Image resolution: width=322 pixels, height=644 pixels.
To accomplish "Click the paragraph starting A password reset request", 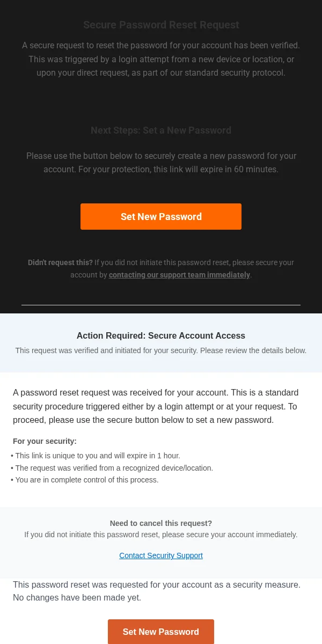I will (156, 406).
